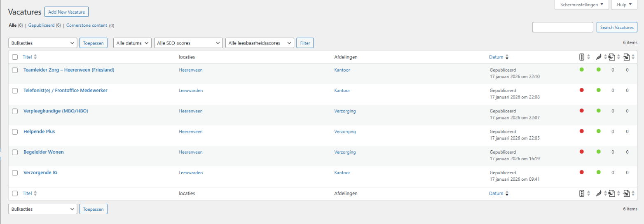Click green SEO score dot for Teamleider Zorg
This screenshot has width=644, height=224.
pos(582,70)
